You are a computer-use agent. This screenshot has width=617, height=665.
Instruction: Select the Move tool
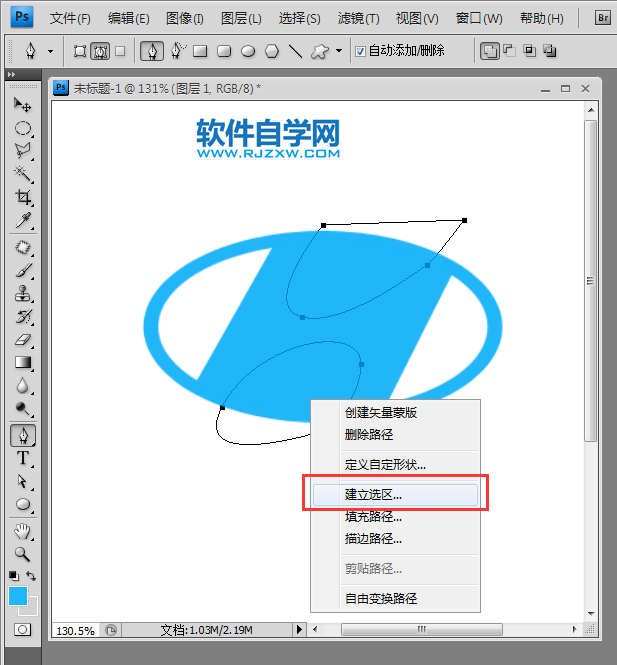22,105
